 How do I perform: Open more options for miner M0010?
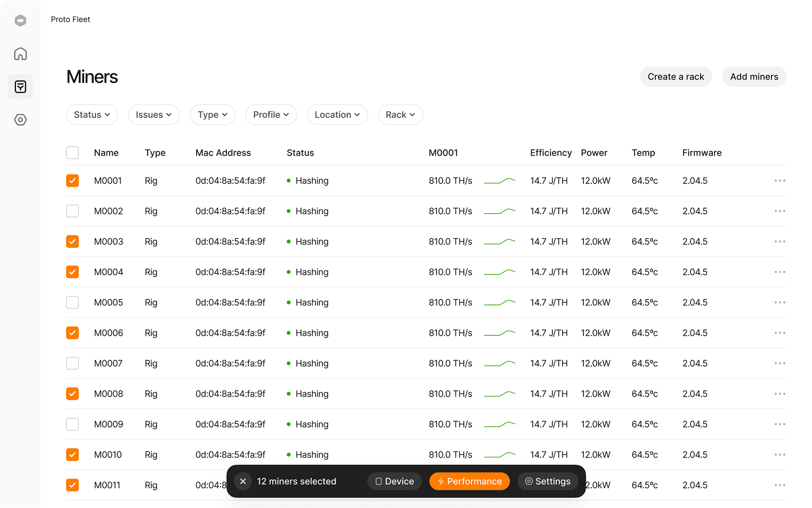[780, 455]
